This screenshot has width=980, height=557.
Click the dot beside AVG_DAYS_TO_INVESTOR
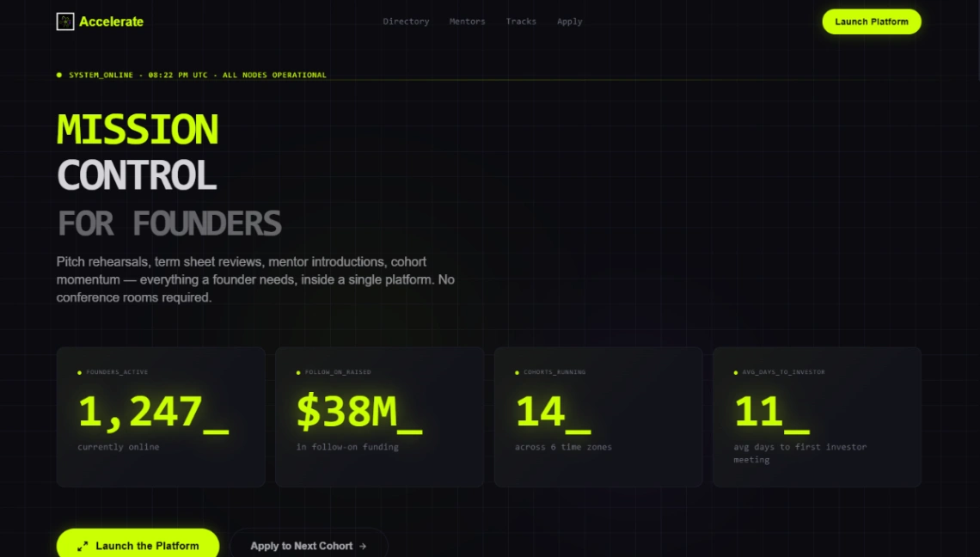pyautogui.click(x=736, y=372)
